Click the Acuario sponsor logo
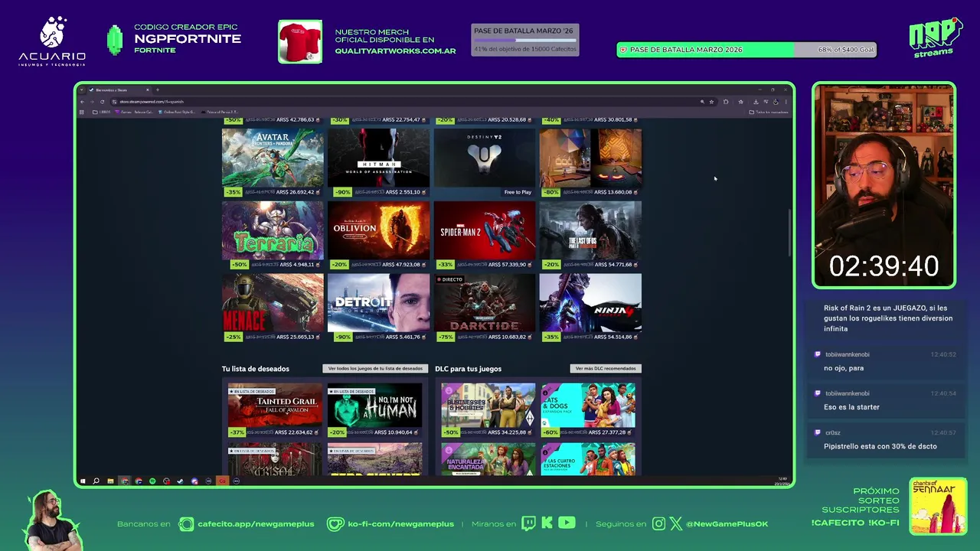The width and height of the screenshot is (980, 551). tap(52, 42)
